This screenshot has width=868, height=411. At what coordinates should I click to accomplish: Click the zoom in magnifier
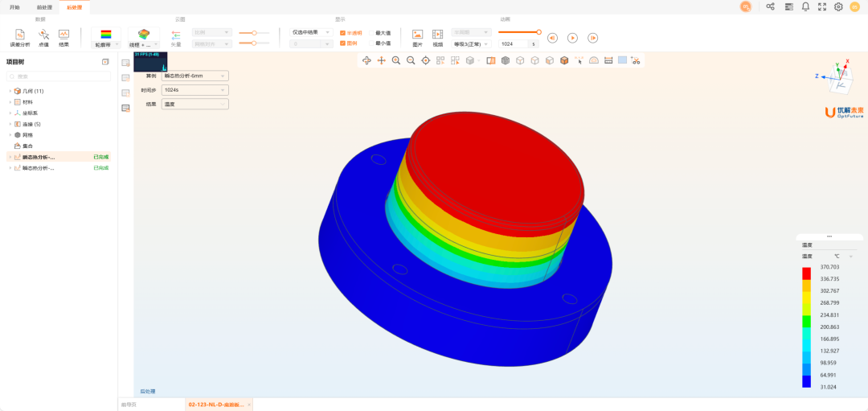[x=396, y=60]
